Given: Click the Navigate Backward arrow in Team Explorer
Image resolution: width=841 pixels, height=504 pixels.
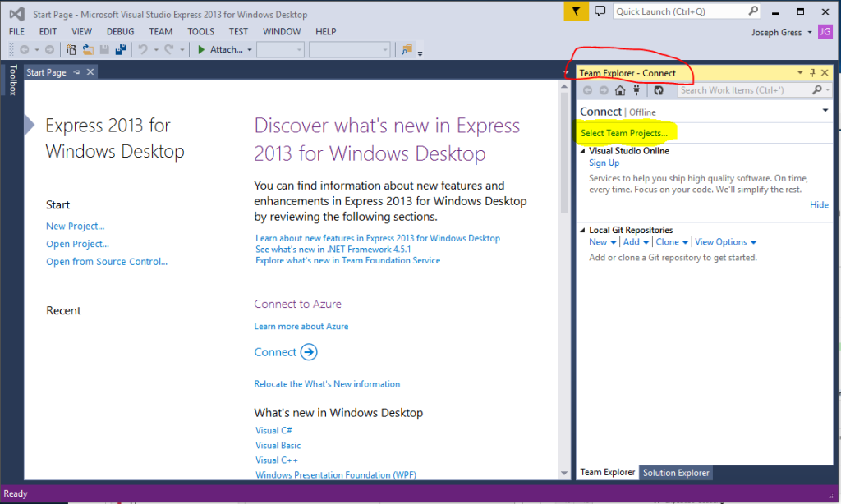Looking at the screenshot, I should point(586,90).
